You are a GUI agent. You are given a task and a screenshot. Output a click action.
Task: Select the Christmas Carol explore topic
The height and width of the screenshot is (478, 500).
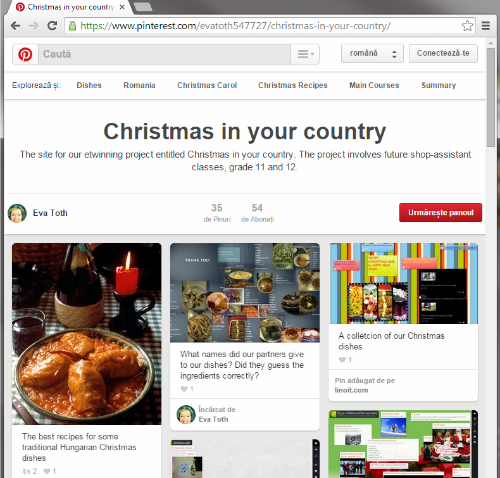207,85
